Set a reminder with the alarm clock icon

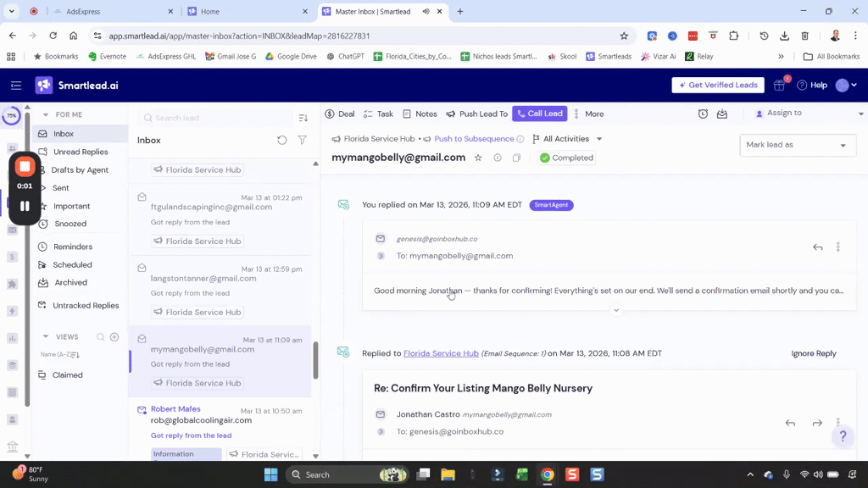coord(703,113)
